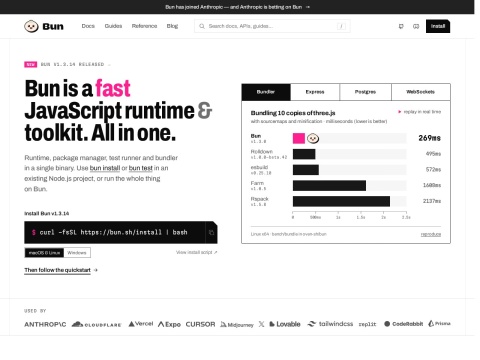Switch to the Express benchmark tab
The image size is (480, 360).
click(315, 92)
